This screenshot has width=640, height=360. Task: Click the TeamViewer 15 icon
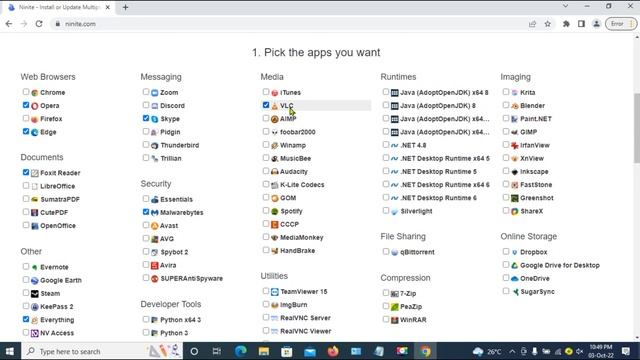(275, 292)
